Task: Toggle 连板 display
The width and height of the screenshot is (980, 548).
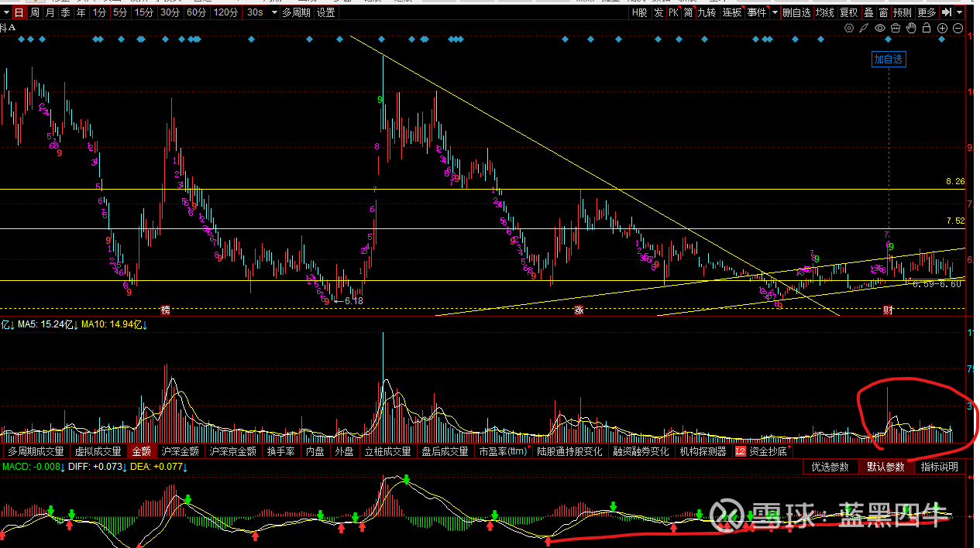Action: [732, 12]
